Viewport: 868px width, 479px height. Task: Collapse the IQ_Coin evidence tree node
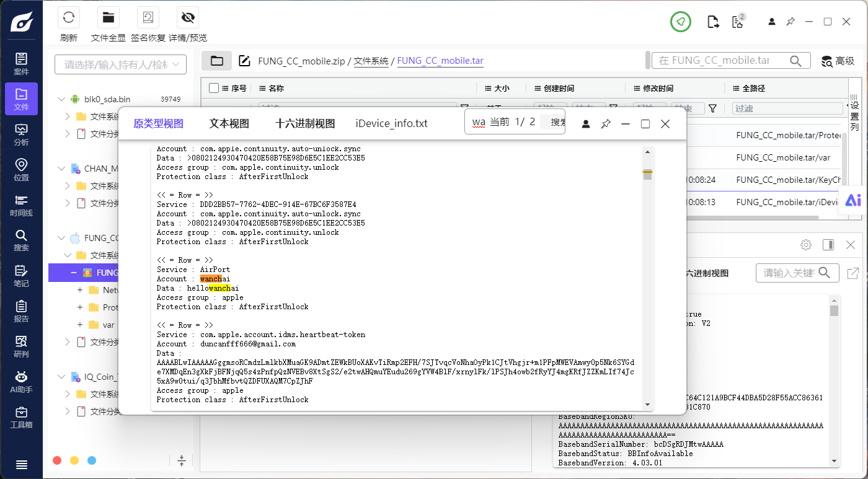point(61,377)
